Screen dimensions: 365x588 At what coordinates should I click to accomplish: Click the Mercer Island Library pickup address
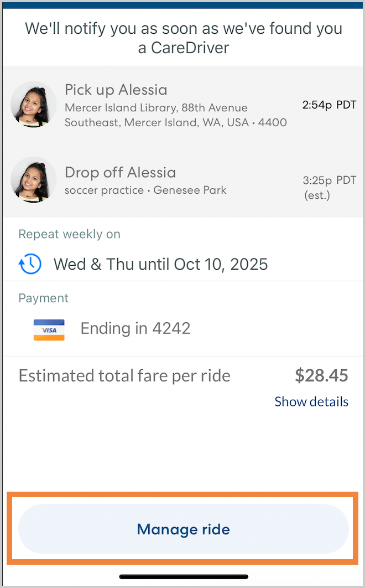tap(175, 115)
